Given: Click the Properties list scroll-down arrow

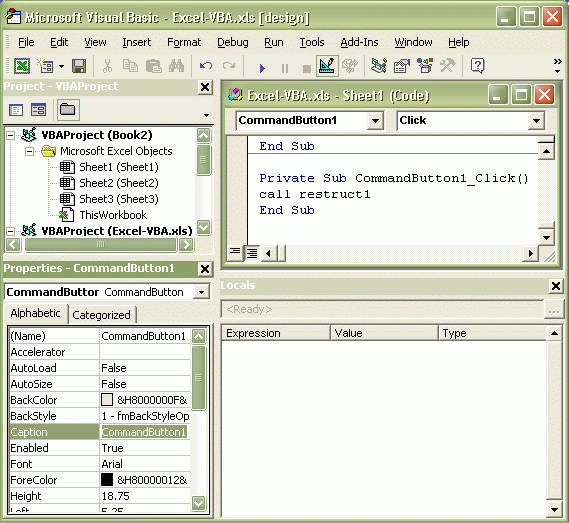Looking at the screenshot, I should click(198, 503).
